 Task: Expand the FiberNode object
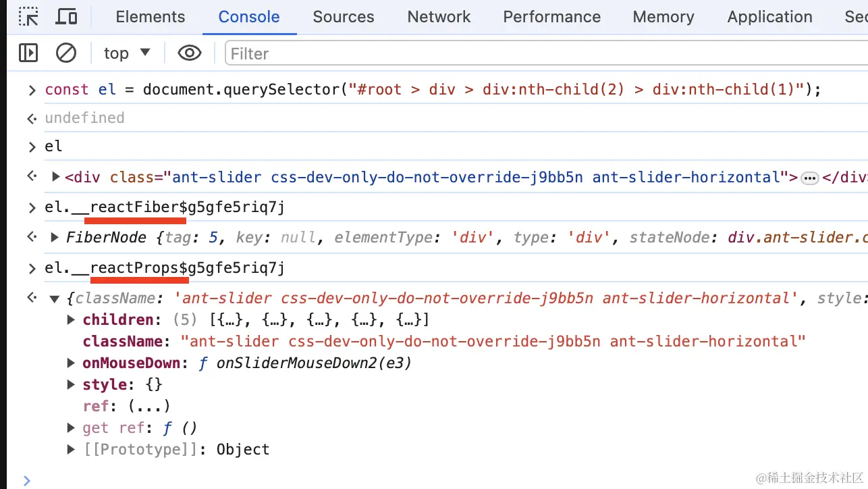coord(55,237)
